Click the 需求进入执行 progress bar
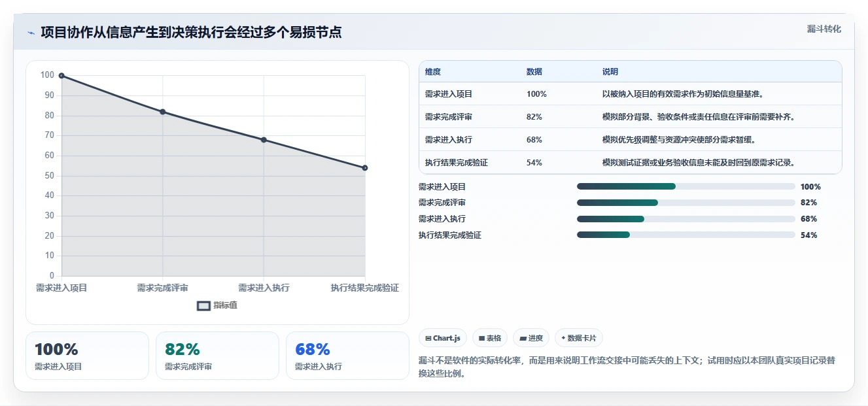This screenshot has height=406, width=868. (x=686, y=219)
